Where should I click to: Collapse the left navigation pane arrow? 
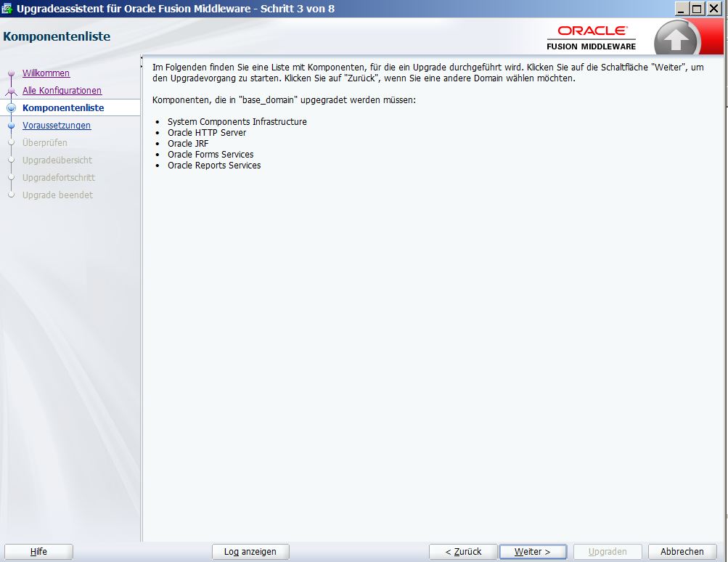pos(141,57)
